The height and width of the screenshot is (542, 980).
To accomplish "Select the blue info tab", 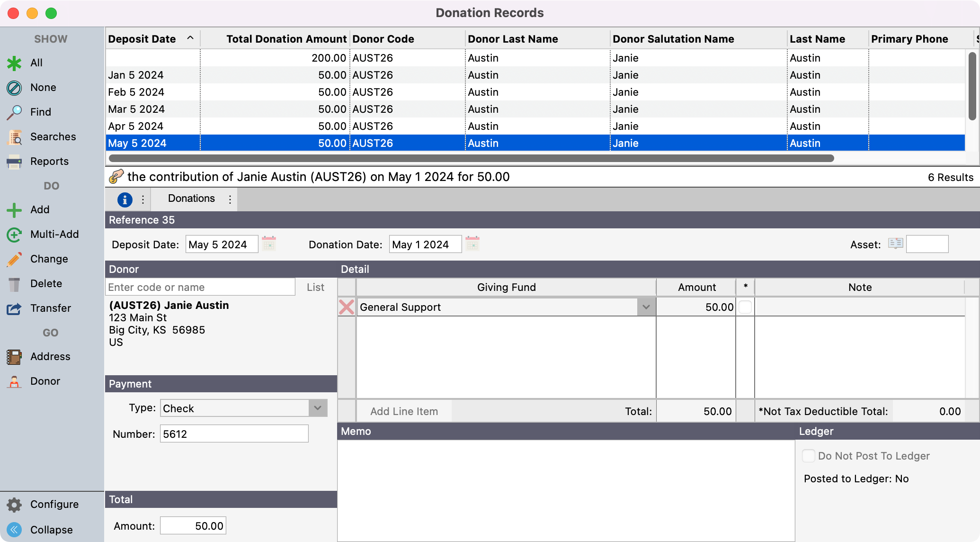I will tap(125, 199).
